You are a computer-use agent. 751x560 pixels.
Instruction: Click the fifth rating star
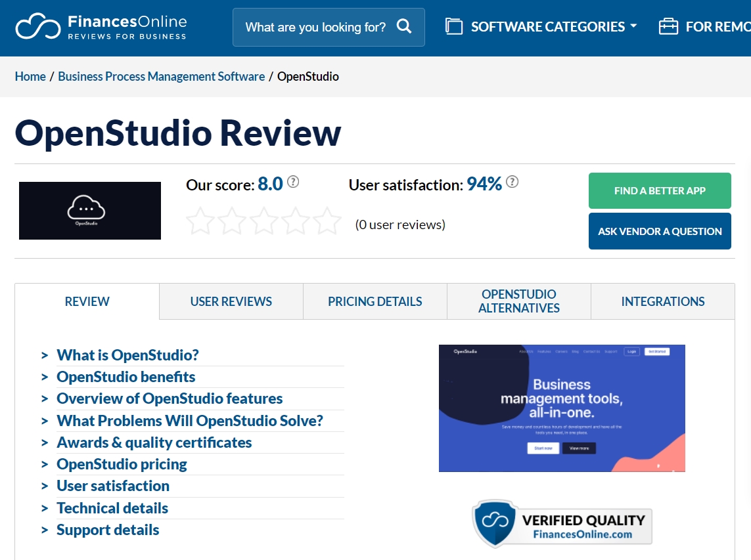327,221
